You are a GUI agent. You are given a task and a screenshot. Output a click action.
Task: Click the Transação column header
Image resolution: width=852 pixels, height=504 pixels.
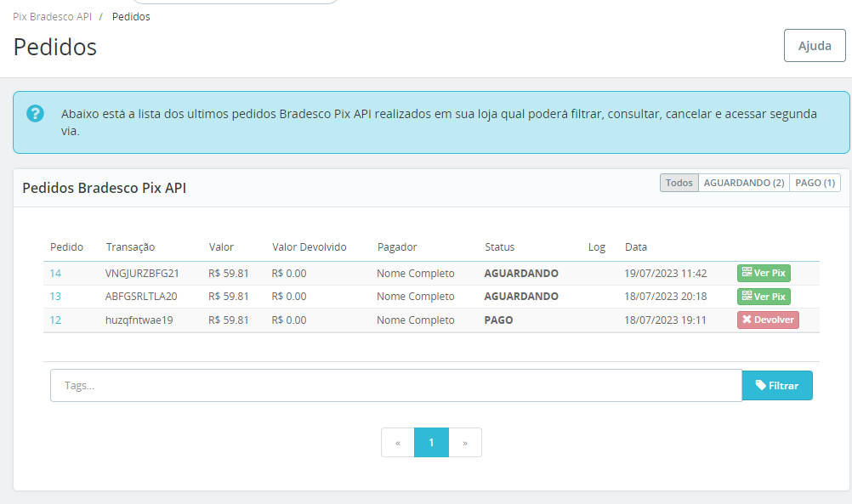coord(130,247)
